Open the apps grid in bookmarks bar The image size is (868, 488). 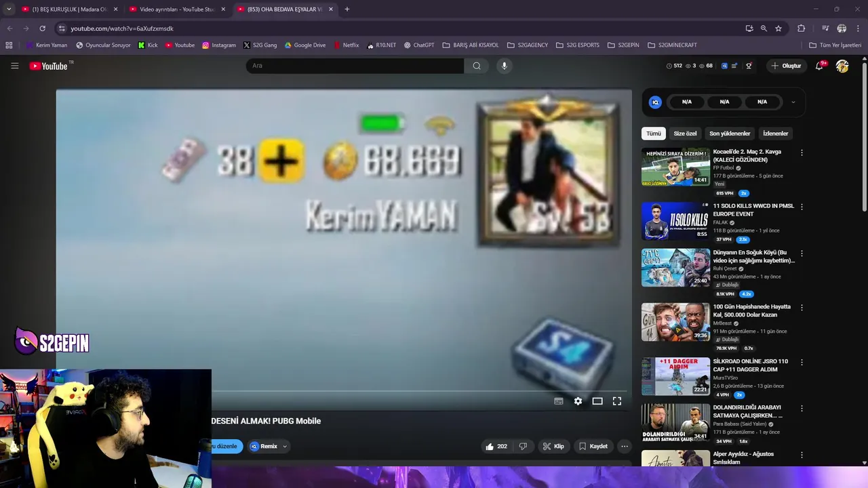pyautogui.click(x=9, y=45)
